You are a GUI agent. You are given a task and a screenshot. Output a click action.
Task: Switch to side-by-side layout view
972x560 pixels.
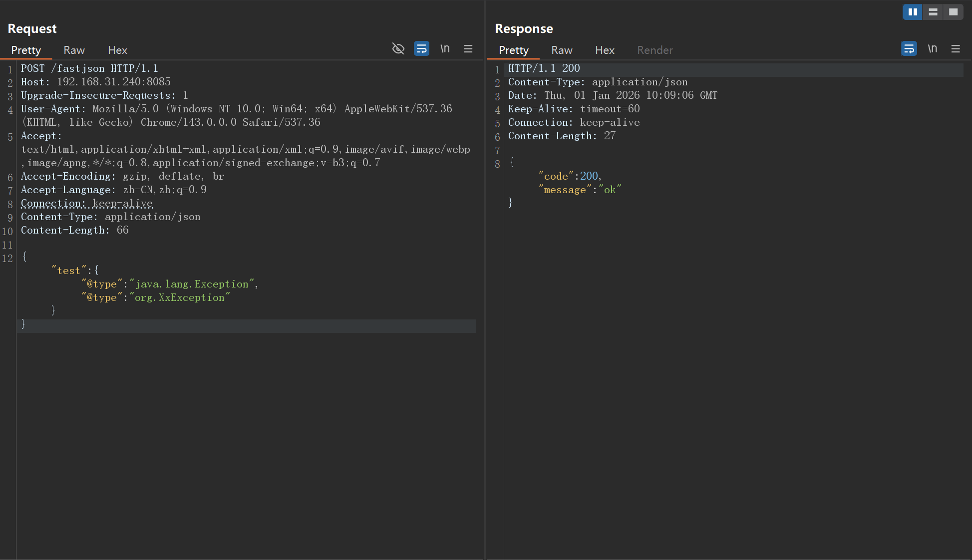pos(913,12)
